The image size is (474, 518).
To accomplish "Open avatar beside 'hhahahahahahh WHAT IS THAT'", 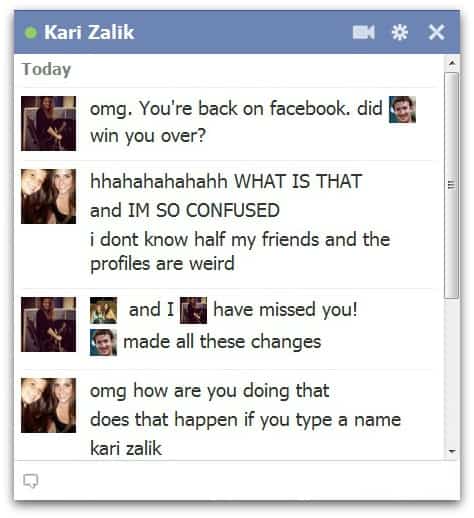I will [x=48, y=196].
